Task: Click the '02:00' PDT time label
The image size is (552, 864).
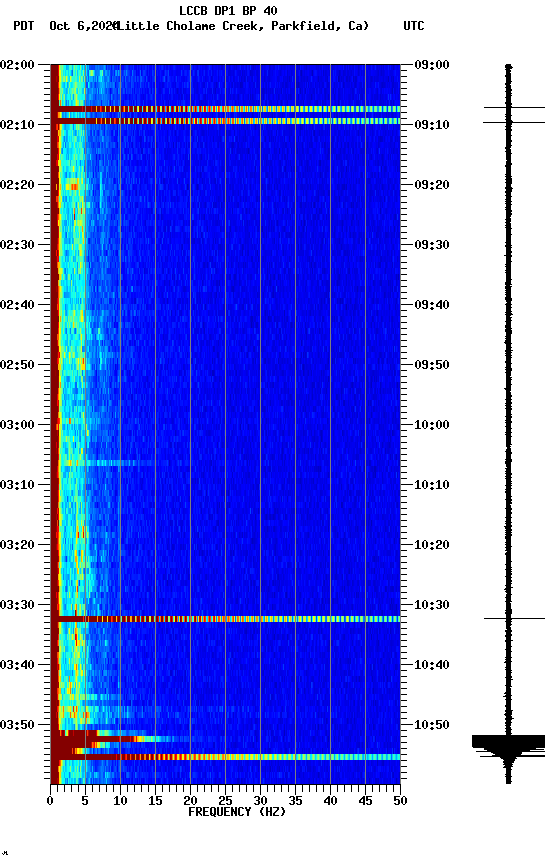Action: (17, 65)
